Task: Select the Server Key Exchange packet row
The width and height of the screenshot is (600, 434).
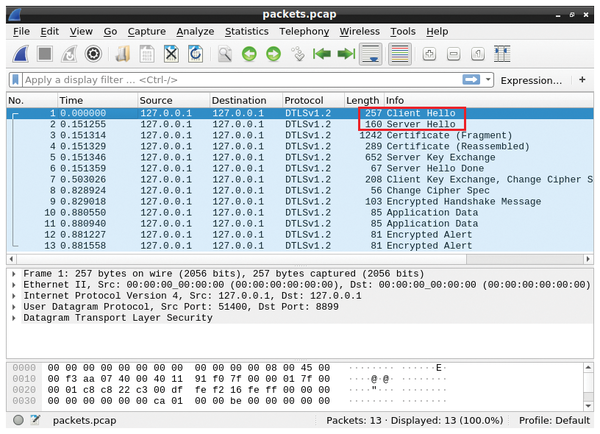Action: pyautogui.click(x=300, y=158)
